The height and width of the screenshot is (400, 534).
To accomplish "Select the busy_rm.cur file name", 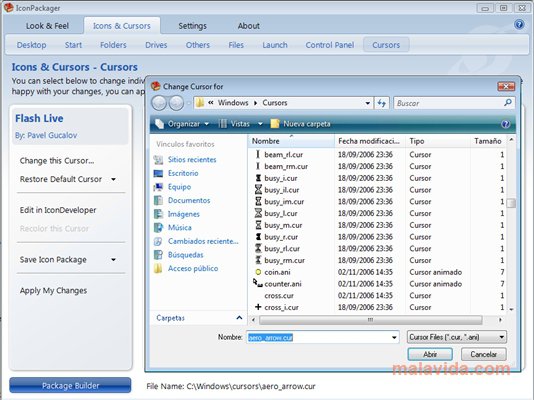I will point(285,260).
